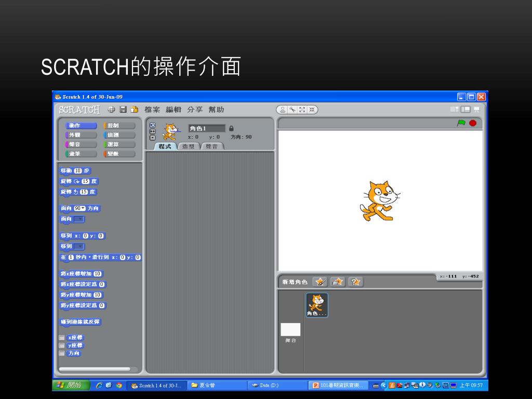Click the 將x座標設定為 0 block
This screenshot has height=399, width=532.
pyautogui.click(x=83, y=284)
